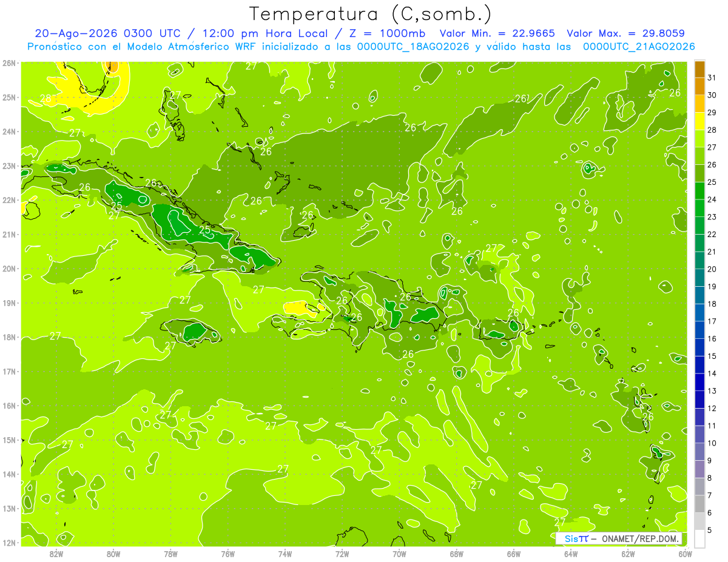Click the '24N' latitude axis label
Screen dimensions: 728x562
click(8, 132)
